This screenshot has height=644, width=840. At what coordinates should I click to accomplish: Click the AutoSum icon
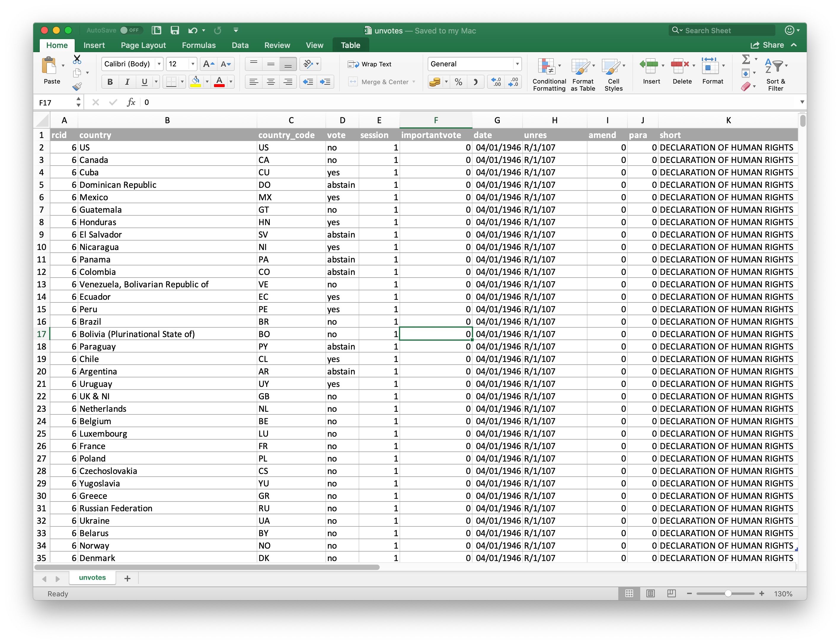[746, 60]
